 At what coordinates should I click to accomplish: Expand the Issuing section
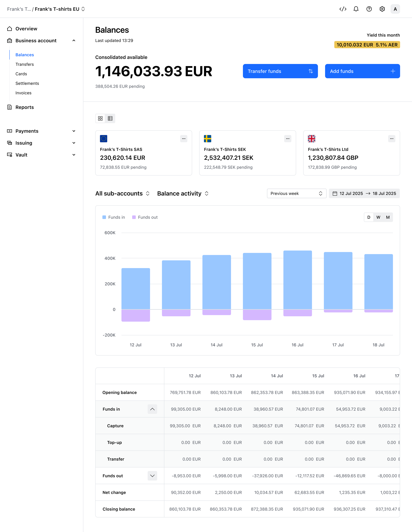click(74, 143)
